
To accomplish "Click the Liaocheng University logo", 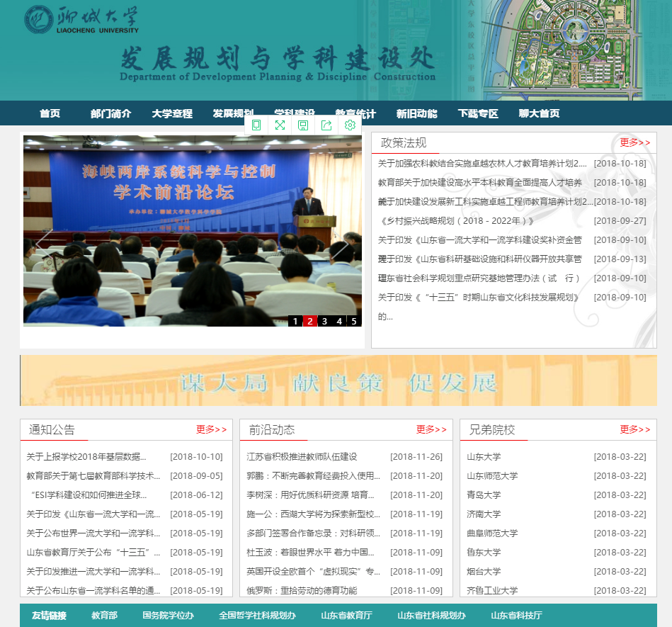I will [81, 20].
